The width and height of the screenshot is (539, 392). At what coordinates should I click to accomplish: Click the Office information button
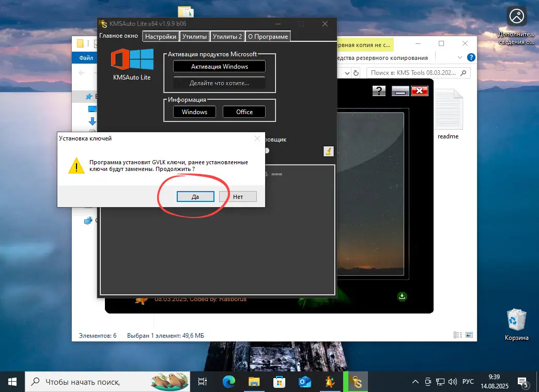tap(244, 112)
